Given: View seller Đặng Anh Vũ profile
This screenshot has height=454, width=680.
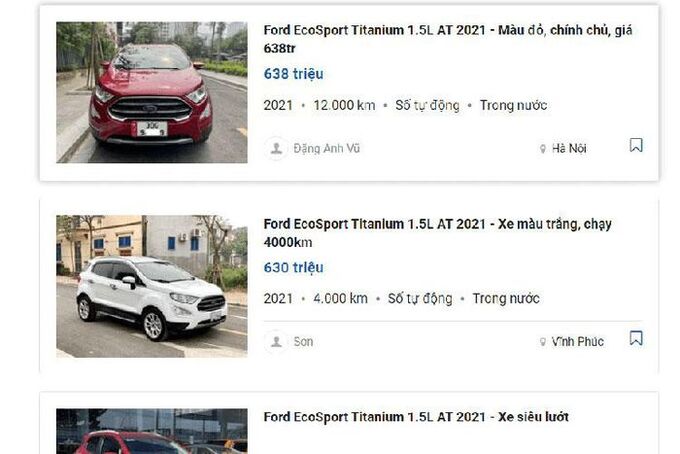Looking at the screenshot, I should click(326, 148).
